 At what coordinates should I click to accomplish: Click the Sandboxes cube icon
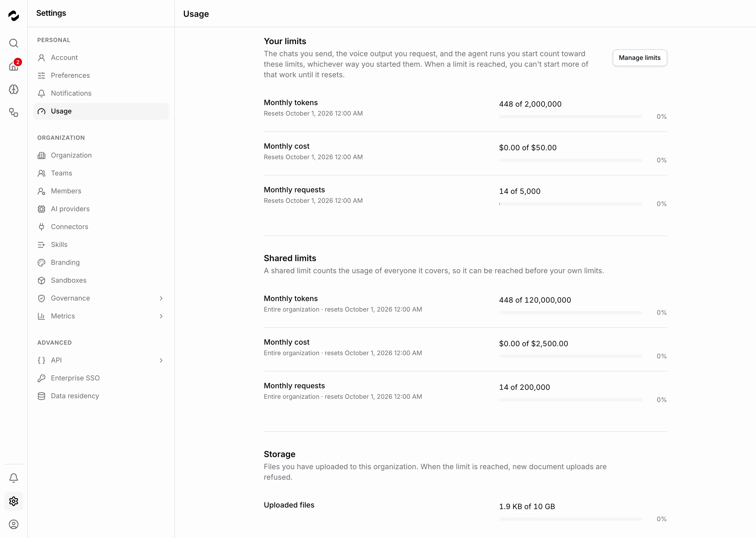pos(41,281)
